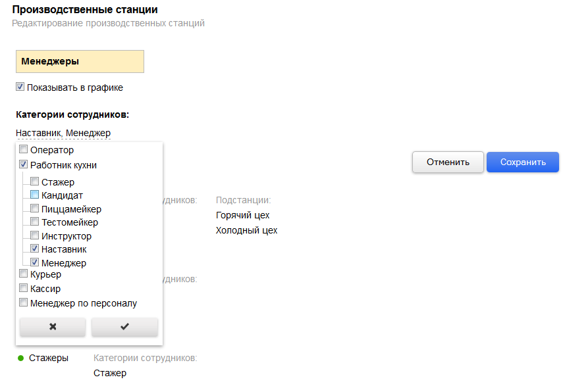Uncheck the Наставник checkbox
The image size is (565, 392).
[x=35, y=249]
